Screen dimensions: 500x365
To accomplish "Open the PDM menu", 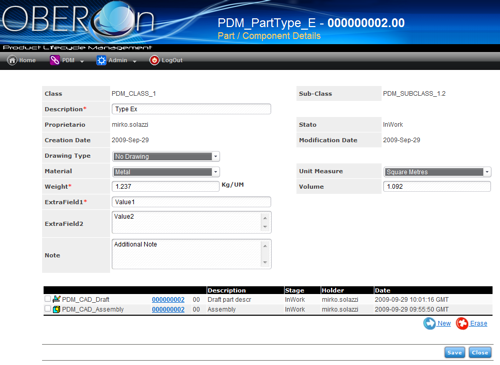I will pyautogui.click(x=67, y=60).
